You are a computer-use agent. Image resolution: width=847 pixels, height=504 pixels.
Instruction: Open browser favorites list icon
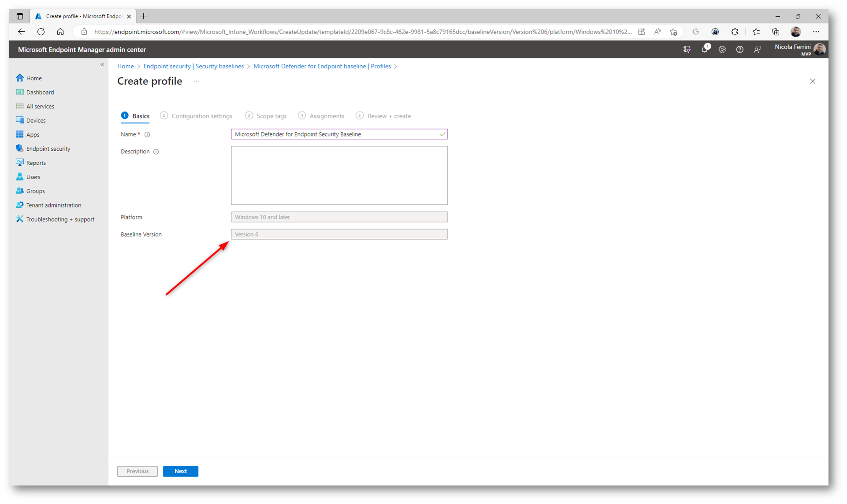click(756, 32)
